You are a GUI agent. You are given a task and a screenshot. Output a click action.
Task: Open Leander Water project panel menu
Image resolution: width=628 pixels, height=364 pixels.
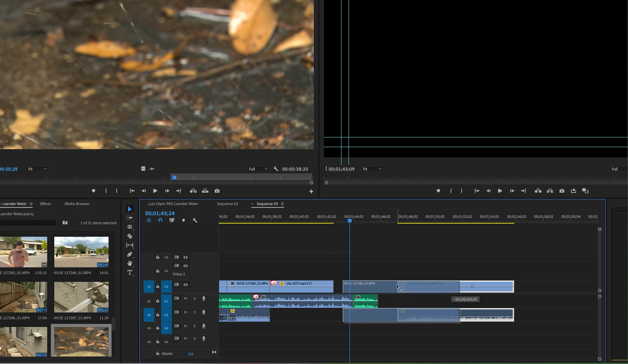pyautogui.click(x=31, y=204)
